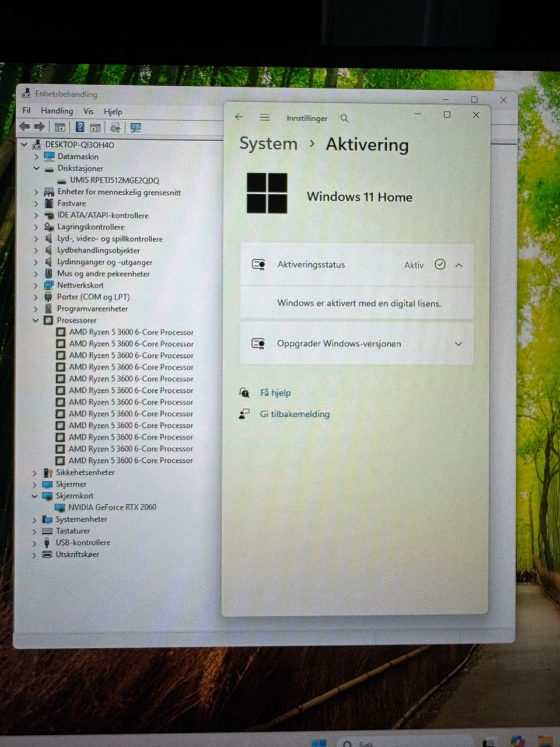Click System in the Settings breadcrumb
Image resolution: width=560 pixels, height=747 pixels.
tap(268, 144)
